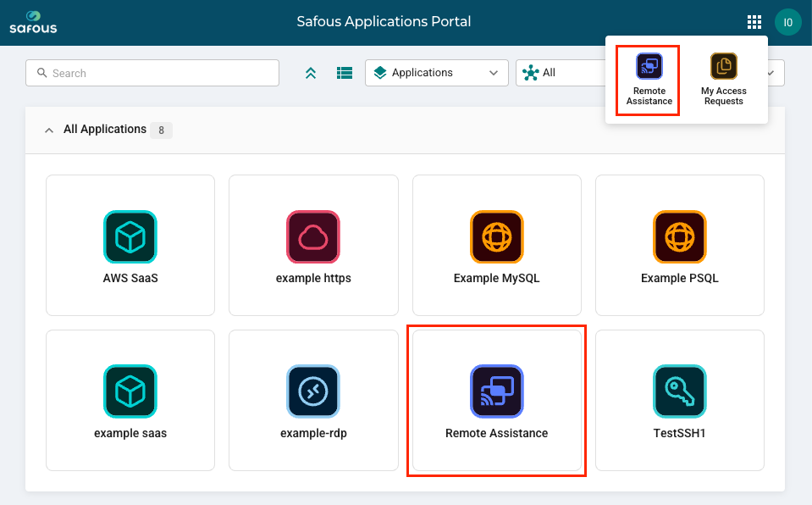This screenshot has height=505, width=812.
Task: Click the application count badge 8
Action: 161,130
